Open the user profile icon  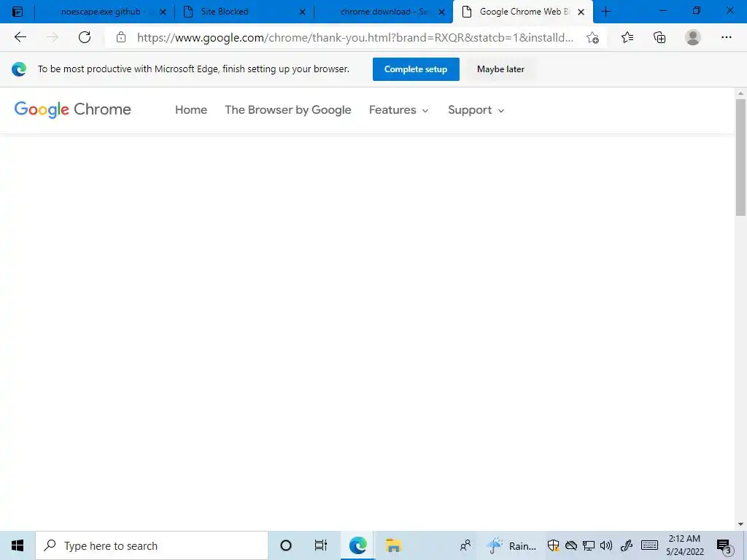693,37
